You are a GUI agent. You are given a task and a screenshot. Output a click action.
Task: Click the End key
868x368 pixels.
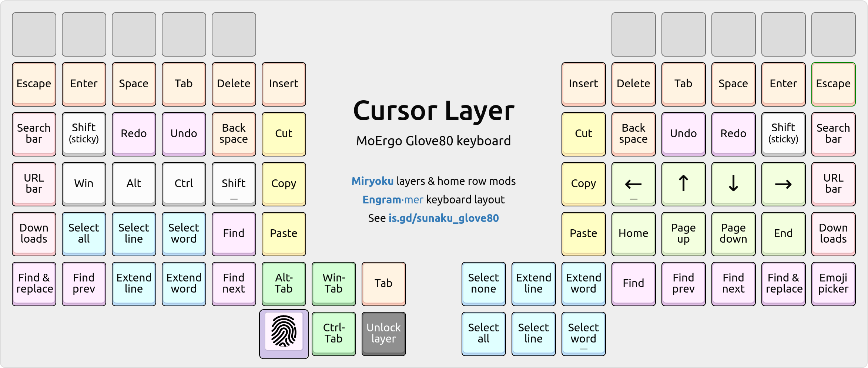click(783, 234)
